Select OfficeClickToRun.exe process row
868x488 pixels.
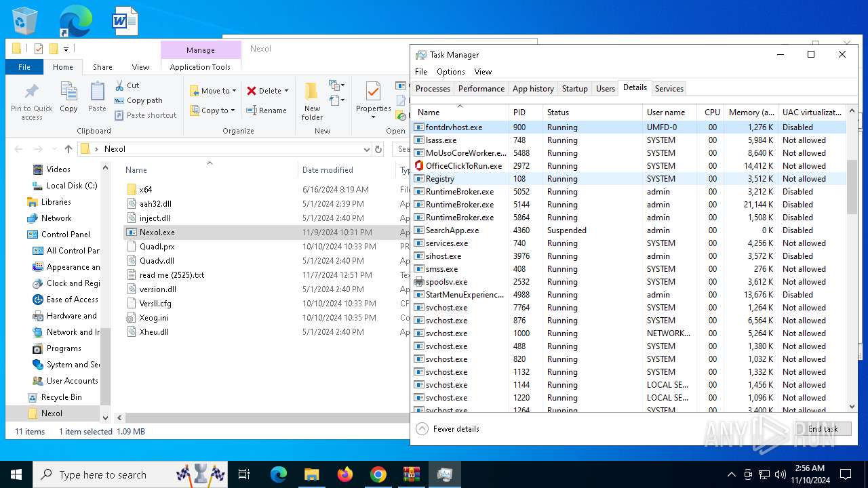629,166
